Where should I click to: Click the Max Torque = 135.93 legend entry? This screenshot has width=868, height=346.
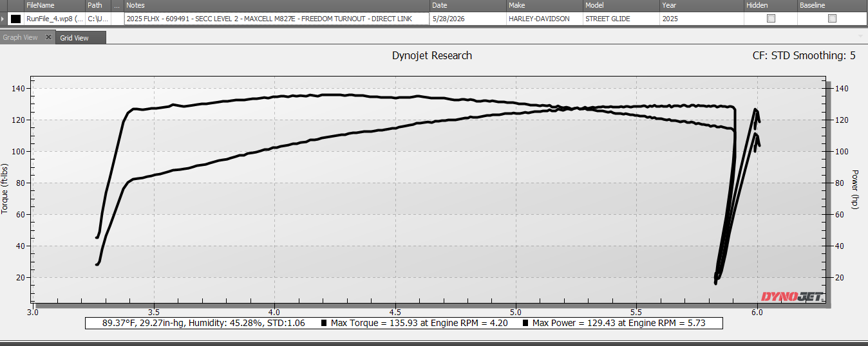(x=415, y=323)
